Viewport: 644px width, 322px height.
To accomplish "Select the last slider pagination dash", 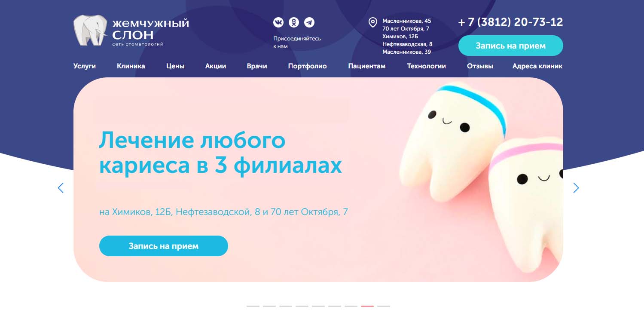I will (x=384, y=306).
